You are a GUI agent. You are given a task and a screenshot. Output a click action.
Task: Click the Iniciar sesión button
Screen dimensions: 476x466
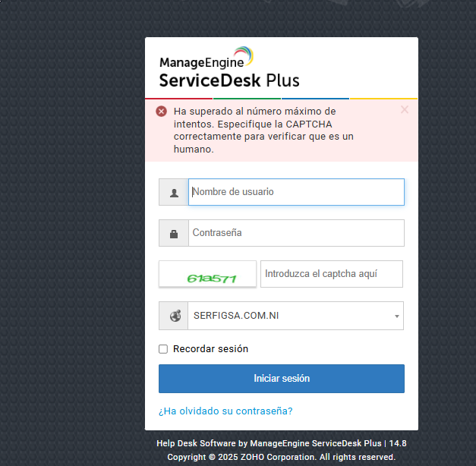[x=282, y=379]
